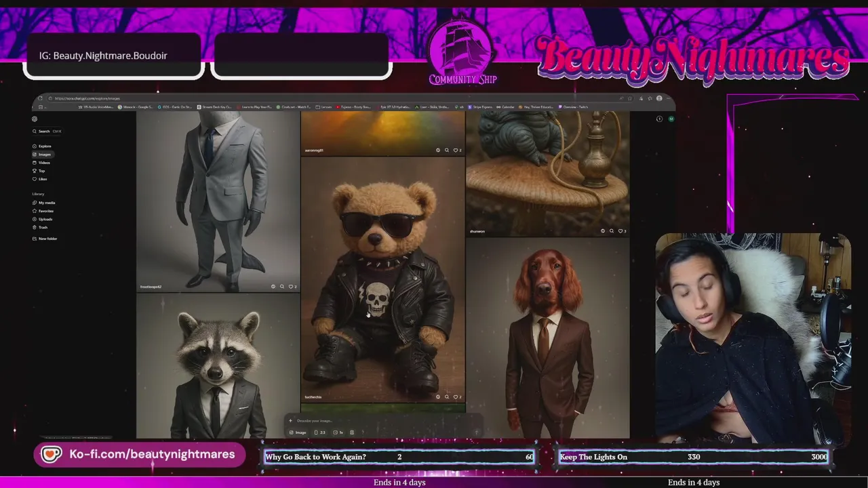Remix the shark suit image icon
Screen dimensions: 868x488
pyautogui.click(x=273, y=287)
